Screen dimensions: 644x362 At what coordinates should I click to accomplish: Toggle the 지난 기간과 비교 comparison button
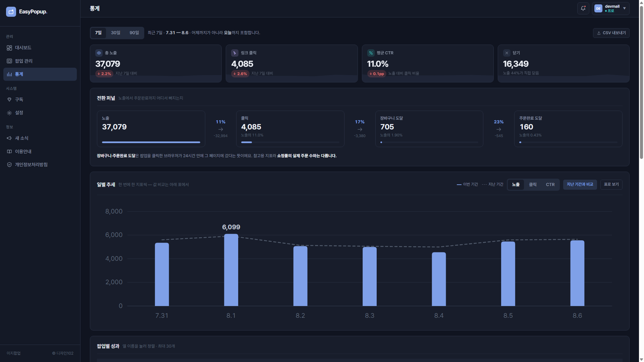coord(580,184)
